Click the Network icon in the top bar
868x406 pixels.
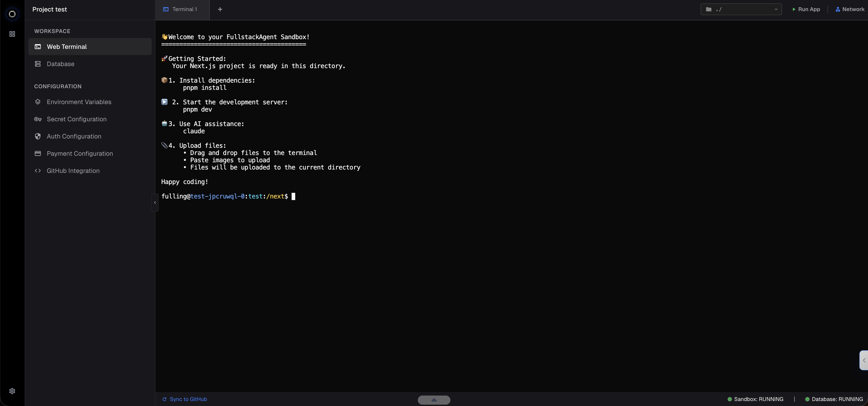(838, 9)
